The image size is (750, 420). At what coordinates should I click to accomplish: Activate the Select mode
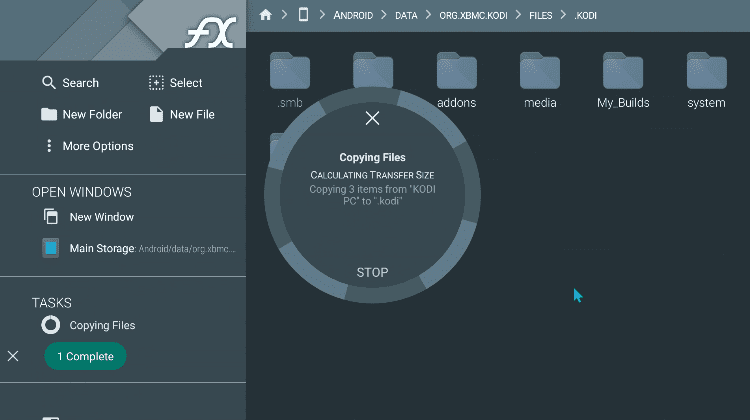click(x=176, y=83)
